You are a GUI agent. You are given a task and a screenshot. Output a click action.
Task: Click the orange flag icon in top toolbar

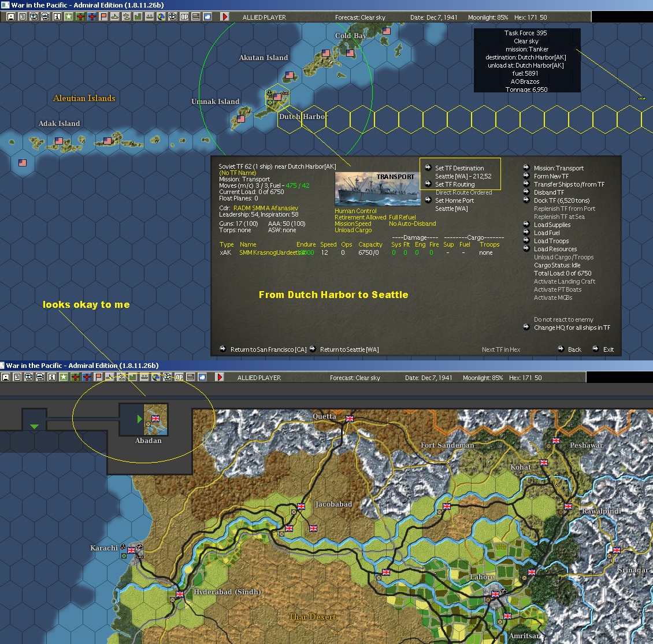point(103,17)
